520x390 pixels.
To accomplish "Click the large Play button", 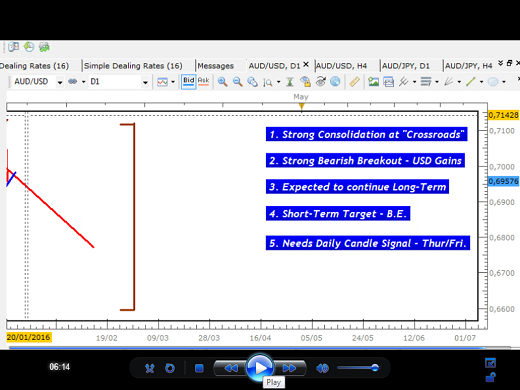I will [x=260, y=368].
